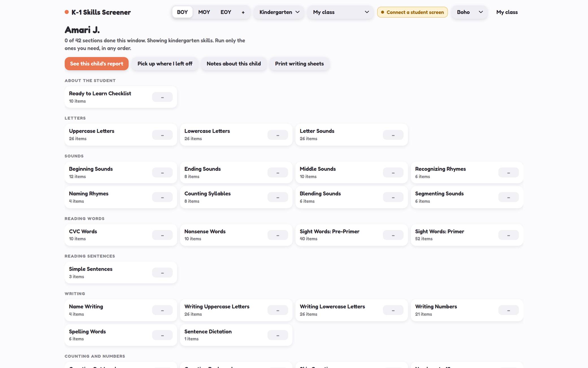The image size is (588, 368).
Task: Open the Uppercase Letters section card
Action: click(x=121, y=135)
